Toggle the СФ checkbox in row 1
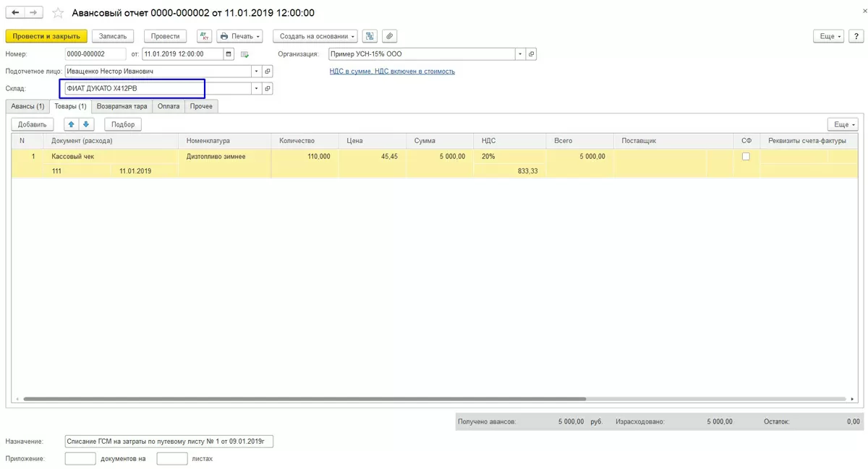Viewport: 868px width, 469px height. click(x=746, y=156)
